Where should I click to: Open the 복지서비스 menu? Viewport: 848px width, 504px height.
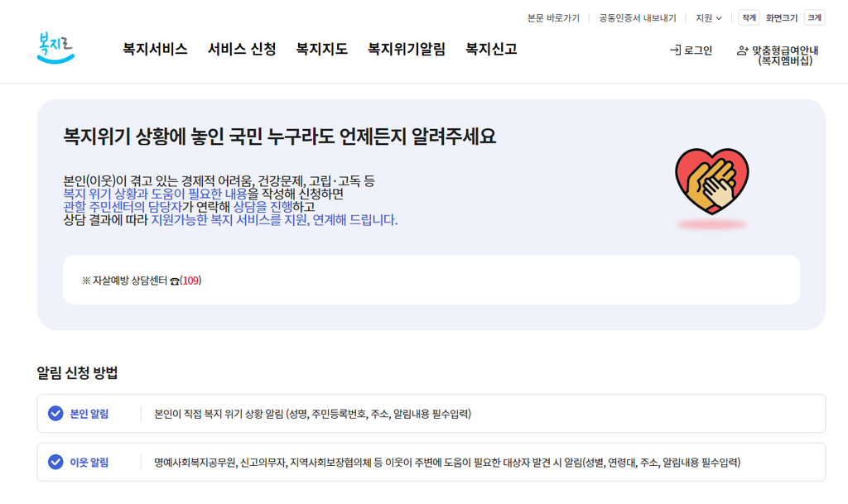click(155, 49)
